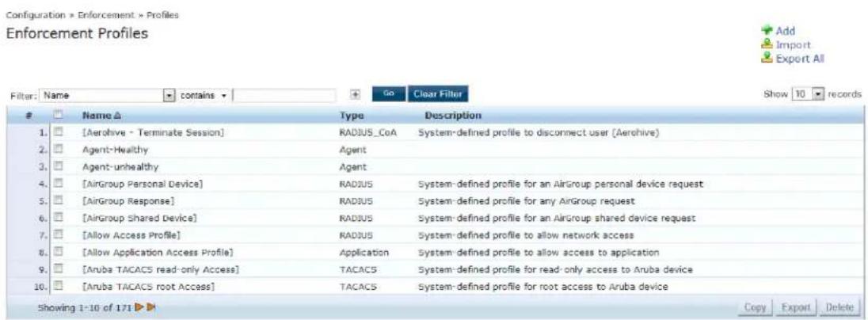Click the Export All link text
The image size is (868, 320).
[x=801, y=59]
